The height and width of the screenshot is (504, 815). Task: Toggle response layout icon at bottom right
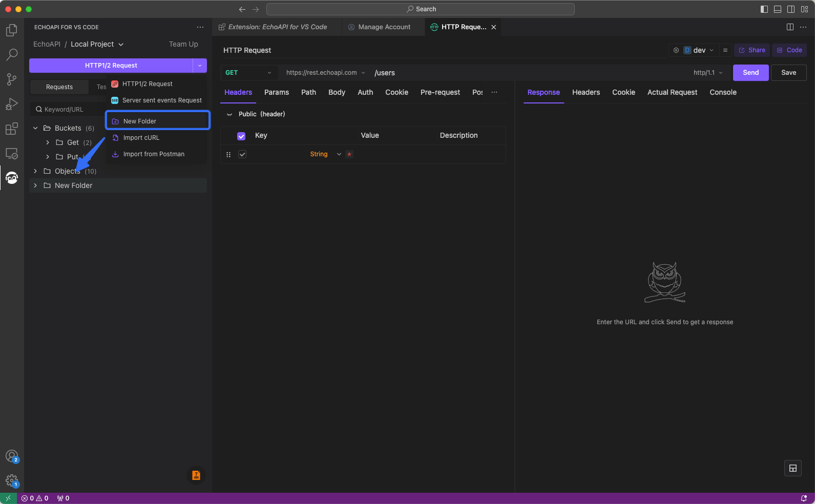[x=793, y=468]
